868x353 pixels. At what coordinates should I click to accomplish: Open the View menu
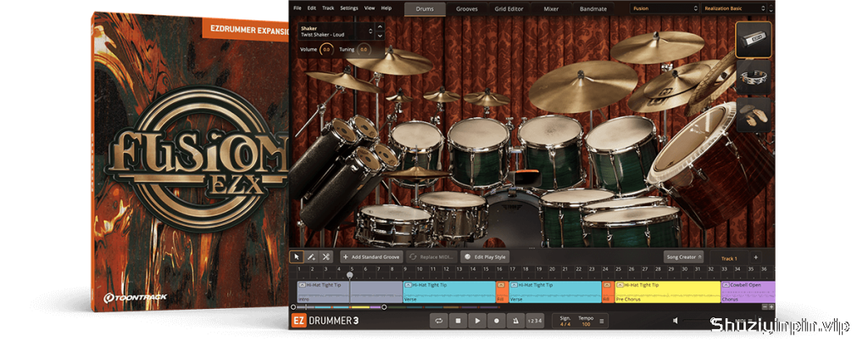tap(370, 8)
